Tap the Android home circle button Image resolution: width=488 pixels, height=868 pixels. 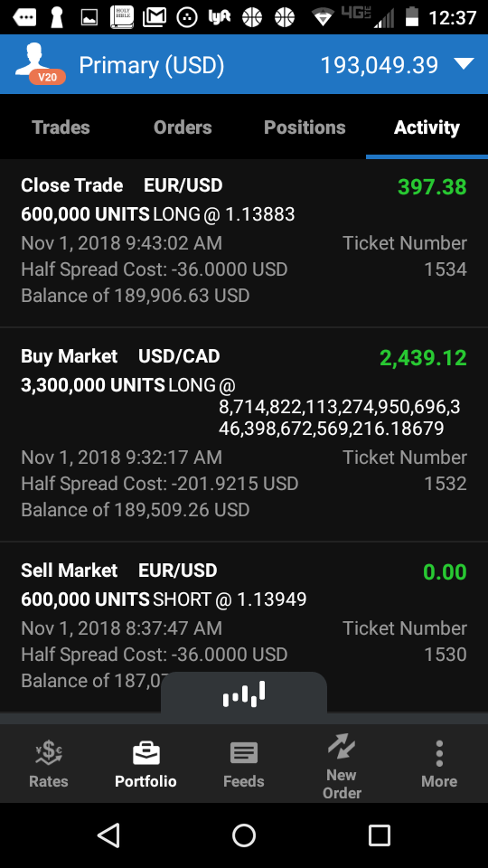tap(244, 835)
